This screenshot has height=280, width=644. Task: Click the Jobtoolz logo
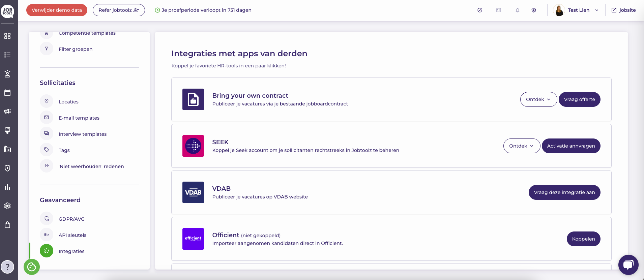tap(7, 11)
